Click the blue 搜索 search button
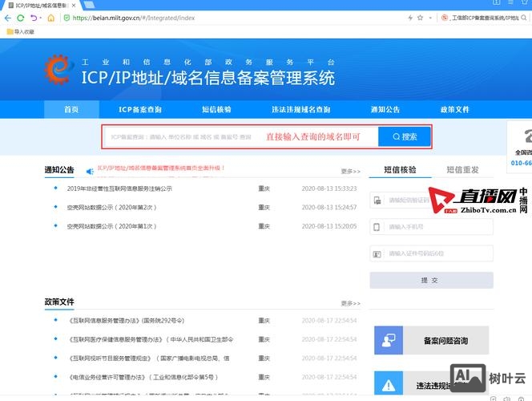The image size is (532, 401). pyautogui.click(x=405, y=137)
